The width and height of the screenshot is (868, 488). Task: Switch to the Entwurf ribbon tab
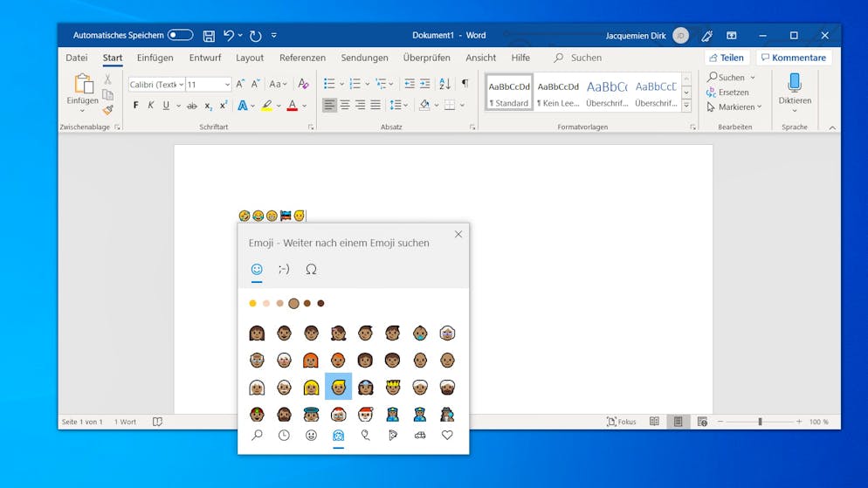tap(205, 58)
